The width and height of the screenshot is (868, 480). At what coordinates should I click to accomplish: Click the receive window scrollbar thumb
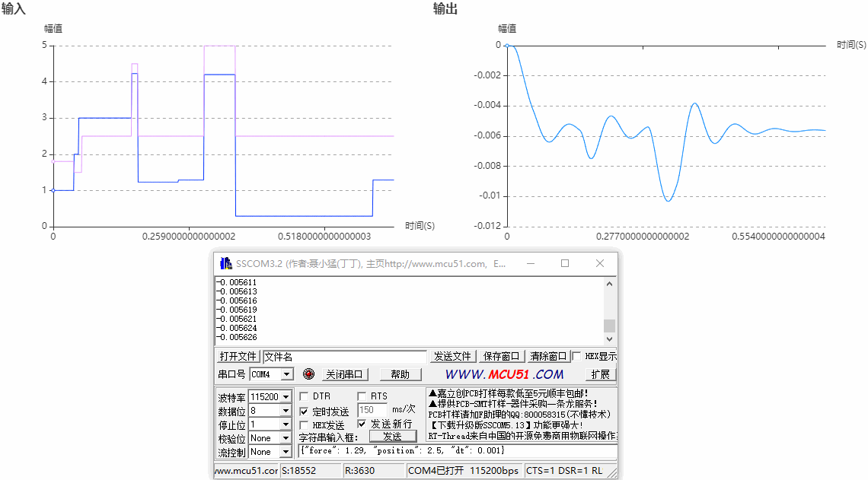[609, 325]
